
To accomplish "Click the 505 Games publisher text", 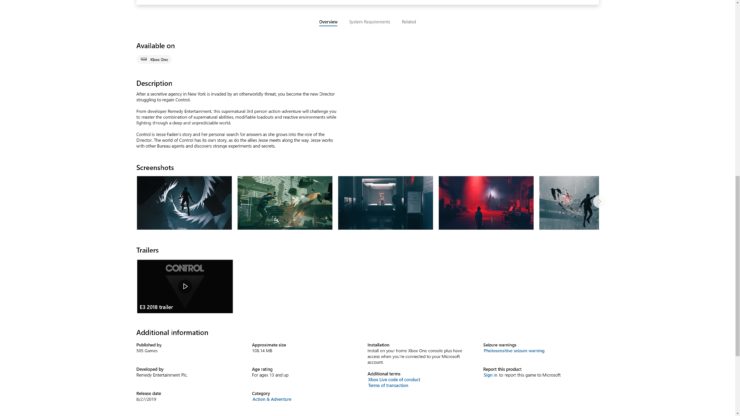I will pyautogui.click(x=147, y=351).
